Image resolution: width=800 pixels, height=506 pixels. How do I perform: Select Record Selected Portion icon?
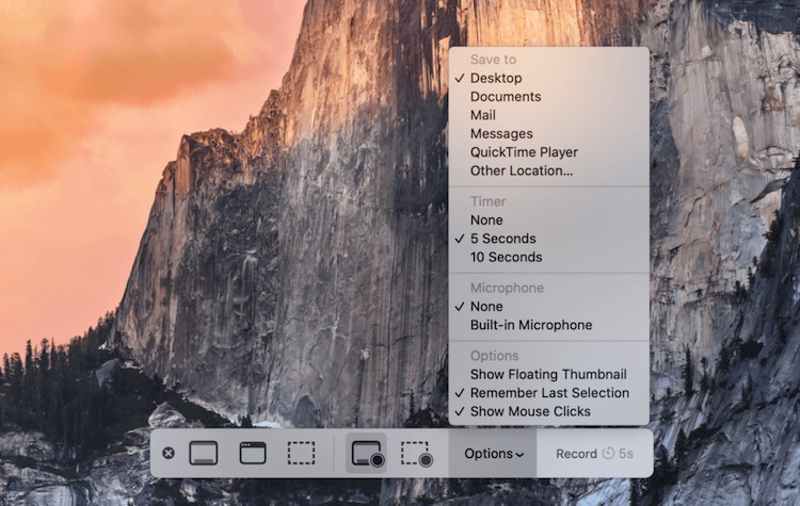(416, 453)
